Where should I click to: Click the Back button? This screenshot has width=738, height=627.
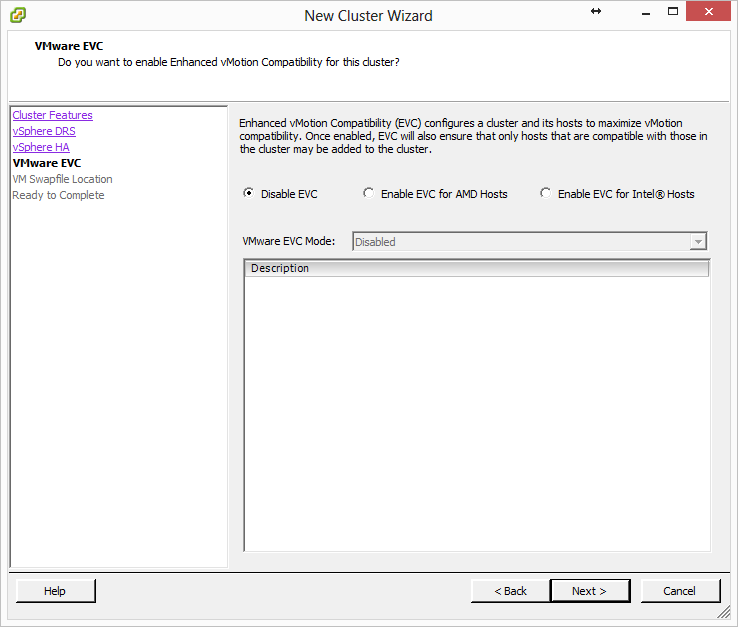pyautogui.click(x=511, y=591)
